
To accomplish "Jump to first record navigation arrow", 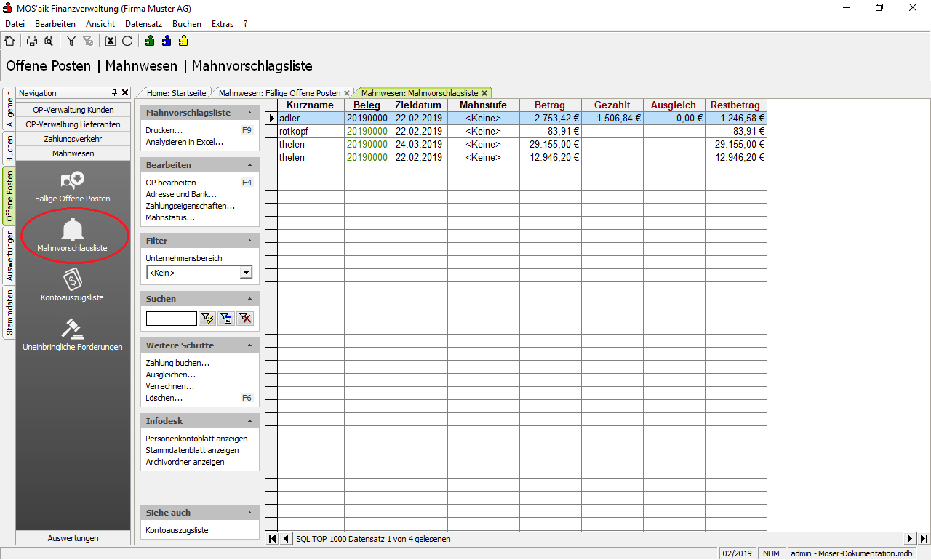I will (272, 539).
